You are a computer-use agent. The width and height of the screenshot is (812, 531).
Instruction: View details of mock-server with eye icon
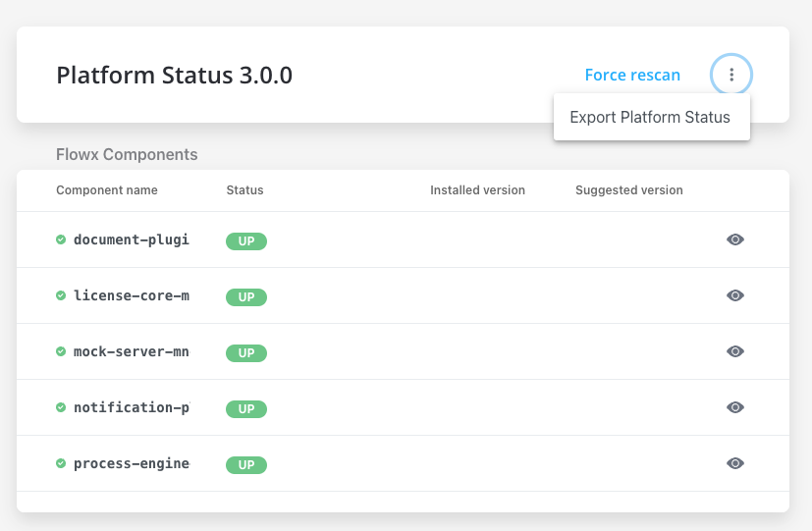734,351
